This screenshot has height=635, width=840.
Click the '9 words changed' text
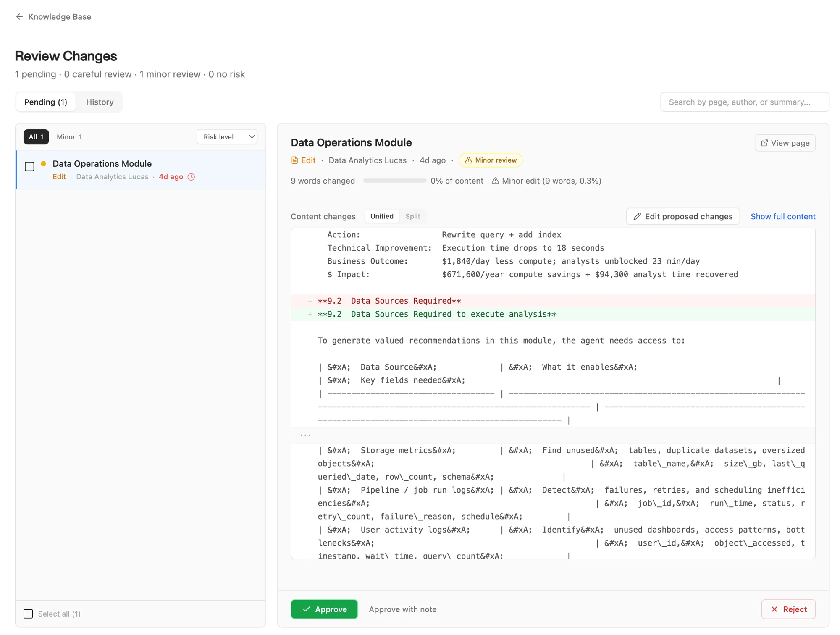tap(323, 181)
